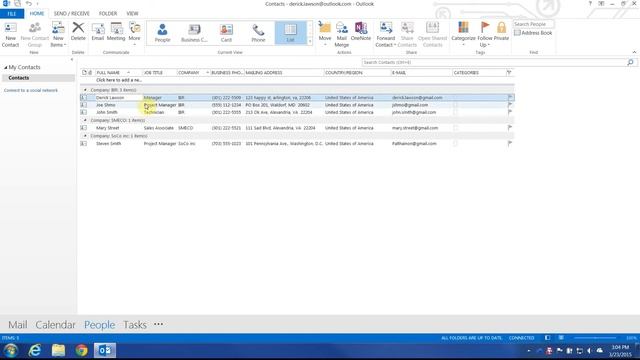Screen dimensions: 640x360
Task: Click the 'Click here to add a new' row
Action: coord(297,80)
